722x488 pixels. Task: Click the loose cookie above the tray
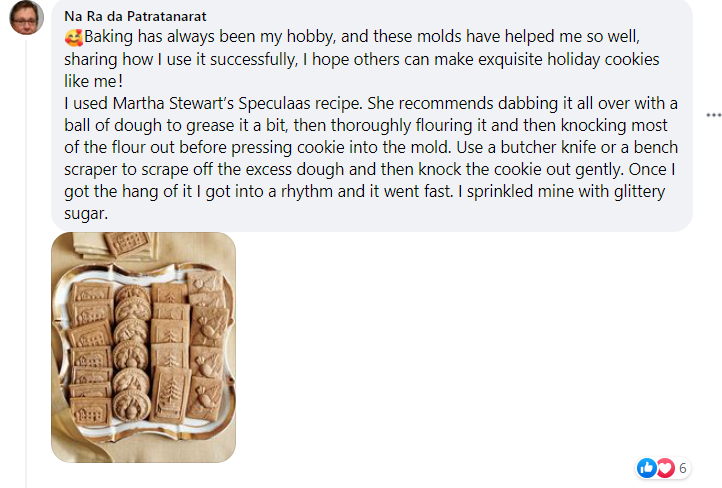point(128,245)
